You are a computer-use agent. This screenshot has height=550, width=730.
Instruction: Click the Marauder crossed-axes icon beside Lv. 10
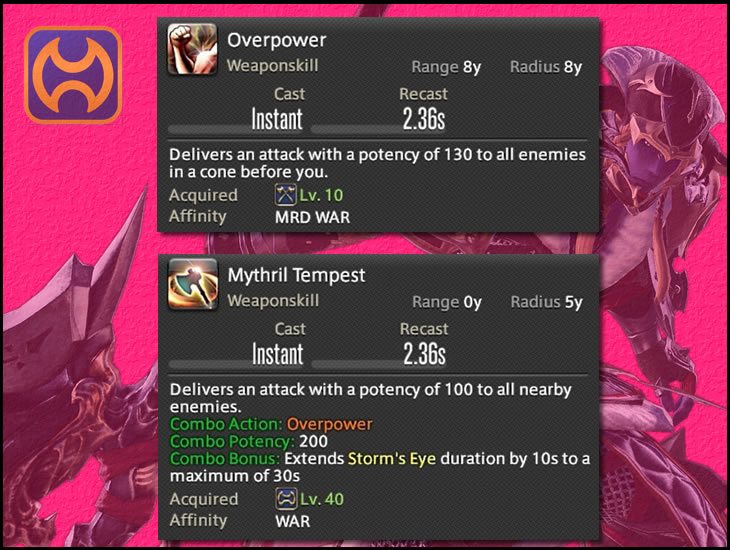point(285,195)
